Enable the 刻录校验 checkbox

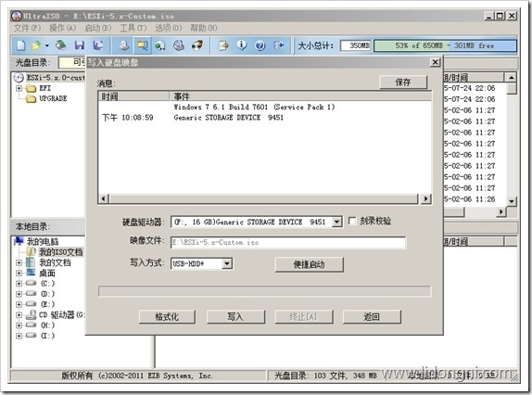click(x=352, y=221)
